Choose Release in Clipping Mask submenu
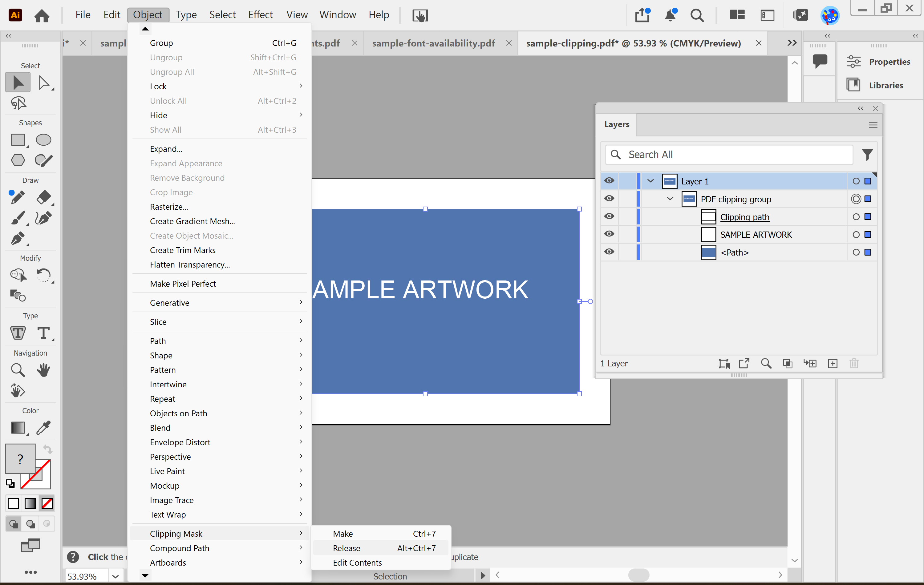Viewport: 924px width, 585px height. tap(381, 548)
